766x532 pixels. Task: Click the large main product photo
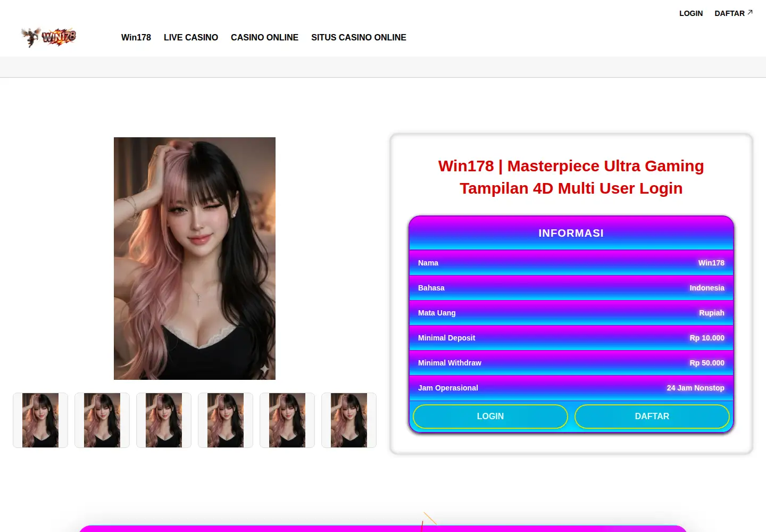195,259
